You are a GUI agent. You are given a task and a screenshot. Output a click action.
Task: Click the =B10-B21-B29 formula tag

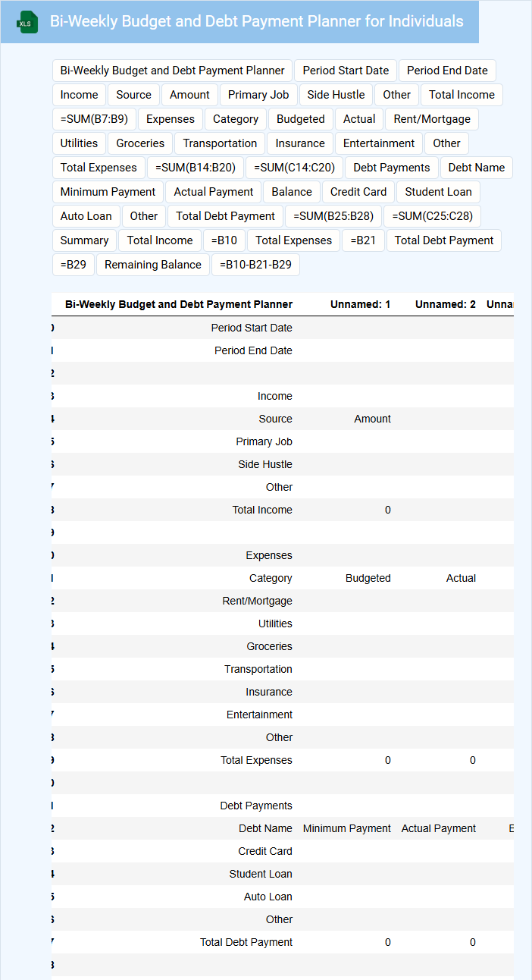[x=256, y=265]
